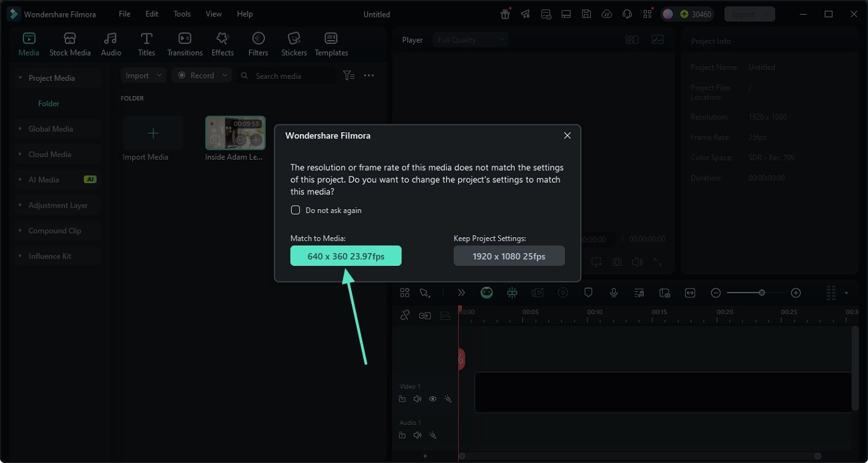
Task: Click the green AI copilot face icon
Action: [x=487, y=293]
